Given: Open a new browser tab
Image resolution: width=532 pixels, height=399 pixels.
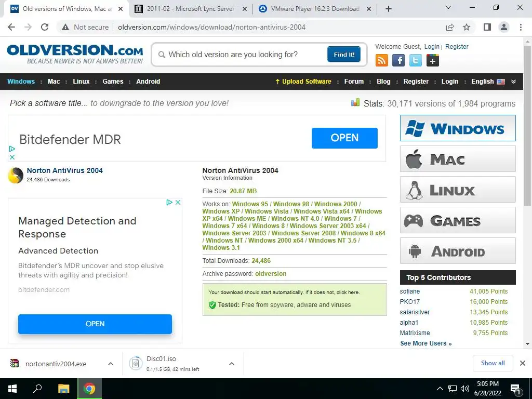Looking at the screenshot, I should [389, 9].
